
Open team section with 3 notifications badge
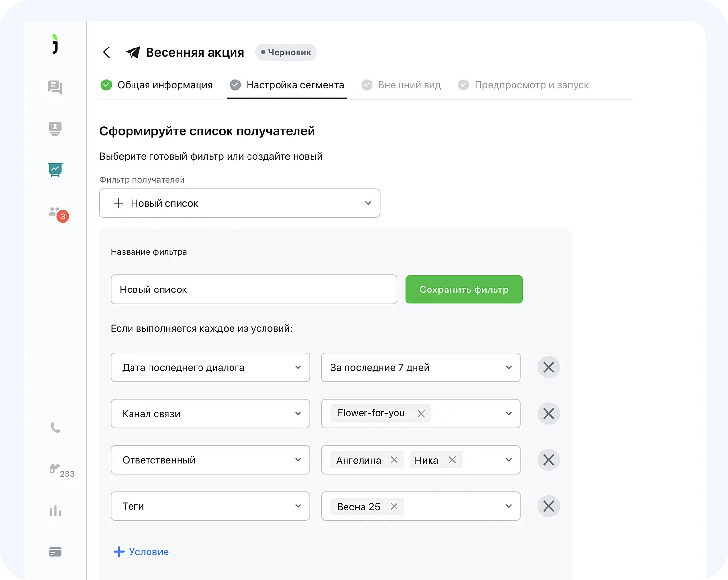point(55,212)
